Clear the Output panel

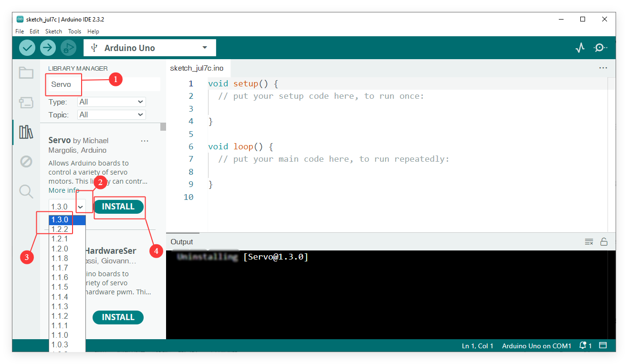pos(589,241)
